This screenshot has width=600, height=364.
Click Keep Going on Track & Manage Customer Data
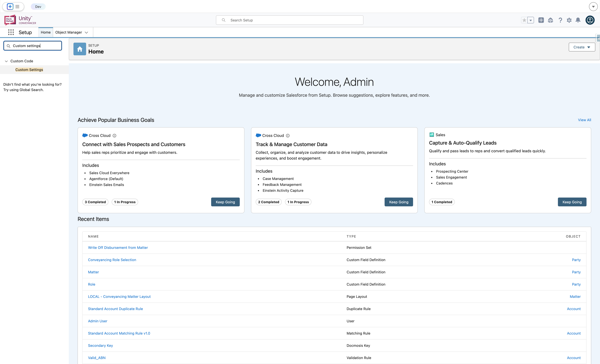[x=399, y=202]
